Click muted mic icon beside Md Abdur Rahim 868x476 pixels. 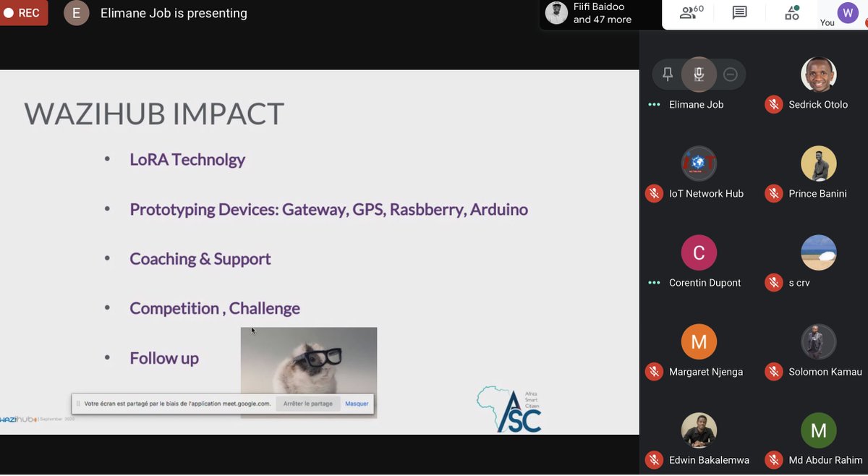click(773, 460)
